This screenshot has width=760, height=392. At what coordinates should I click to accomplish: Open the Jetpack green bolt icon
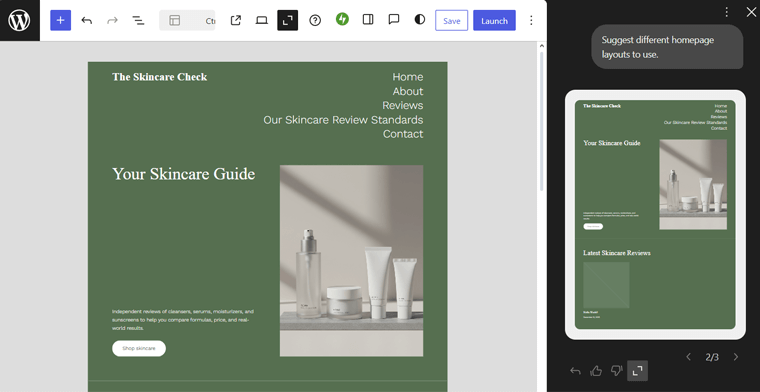pyautogui.click(x=342, y=19)
